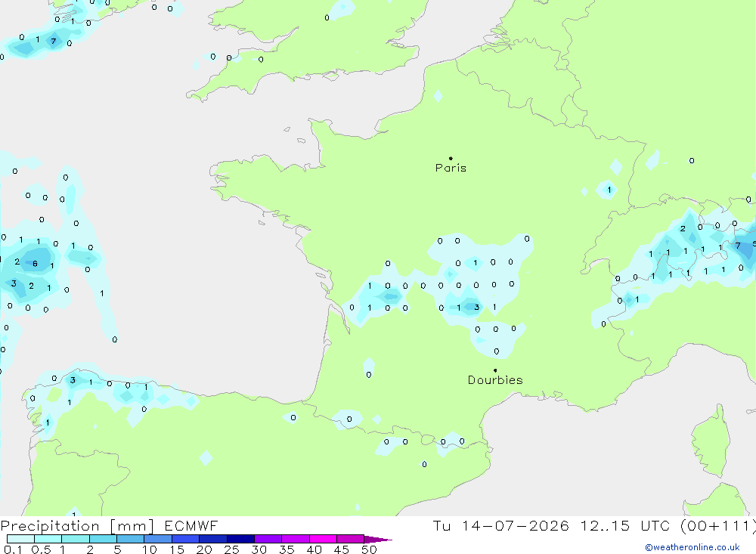Click the Dourbies location label
The image size is (756, 554).
point(495,380)
